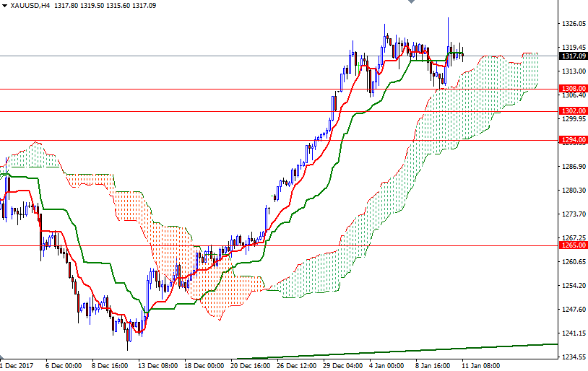The height and width of the screenshot is (371, 588).
Task: Click the 11 Jan 08:00 time label
Action: 482,365
